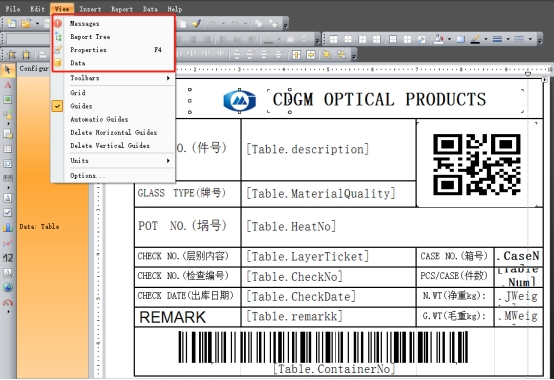The width and height of the screenshot is (554, 380).
Task: Pick the globe Map object tool
Action: (x=8, y=287)
